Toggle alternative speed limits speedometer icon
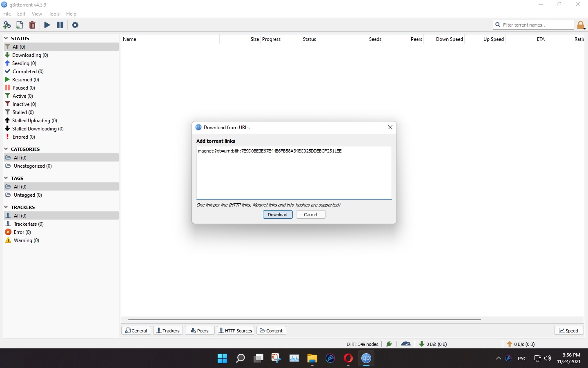The width and height of the screenshot is (588, 368). point(406,344)
